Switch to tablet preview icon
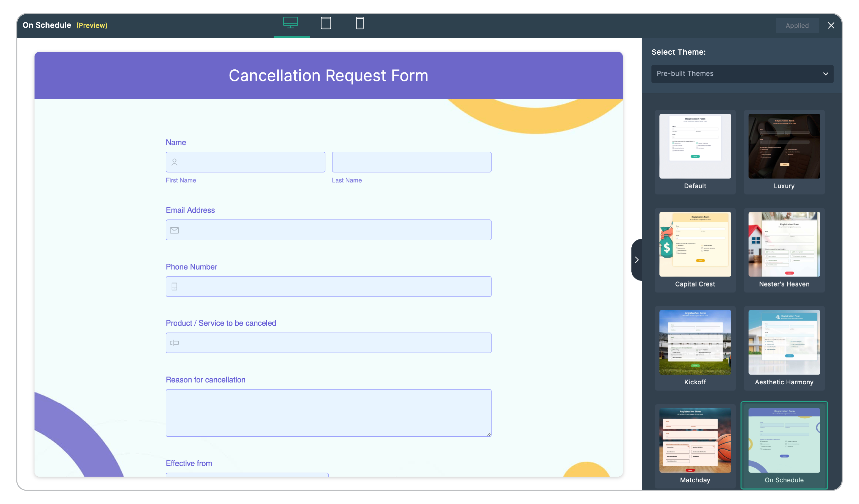 pyautogui.click(x=325, y=23)
